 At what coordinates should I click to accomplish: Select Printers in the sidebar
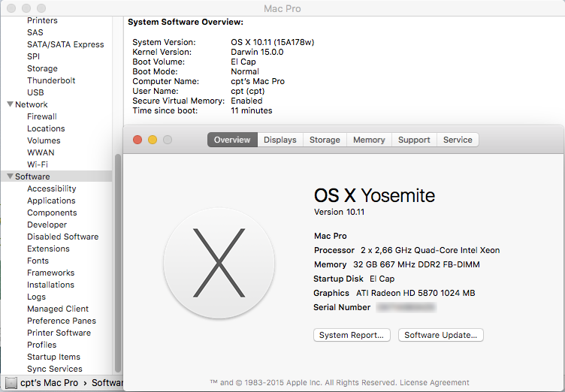coord(42,20)
